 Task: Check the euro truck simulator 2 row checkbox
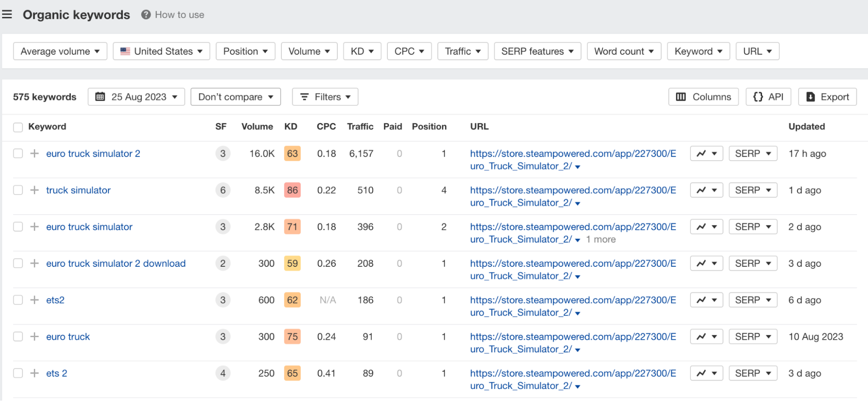[x=18, y=153]
